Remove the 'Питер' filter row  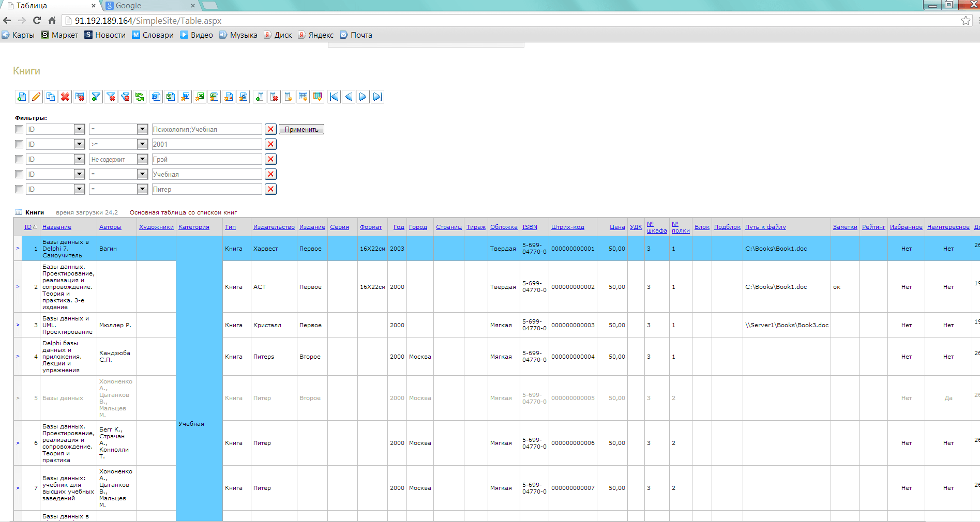click(270, 189)
